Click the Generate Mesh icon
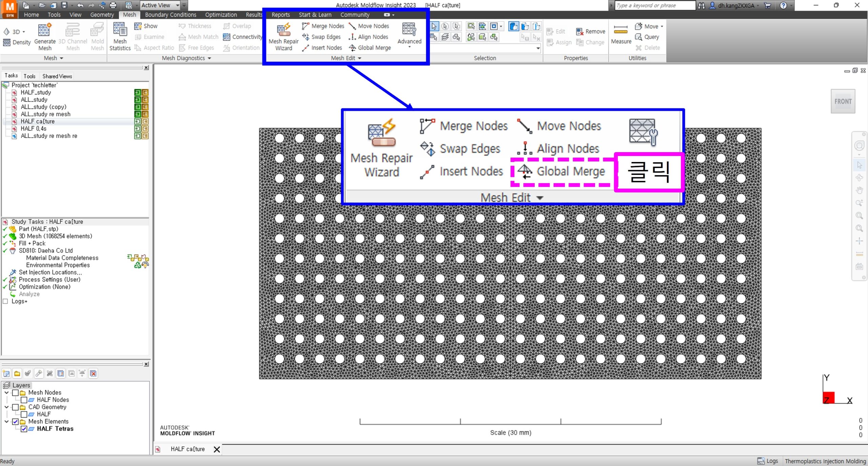 [x=45, y=36]
